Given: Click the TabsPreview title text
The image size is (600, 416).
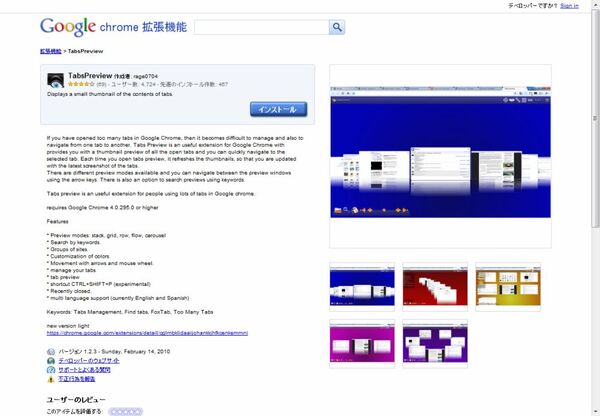Looking at the screenshot, I should (x=90, y=75).
